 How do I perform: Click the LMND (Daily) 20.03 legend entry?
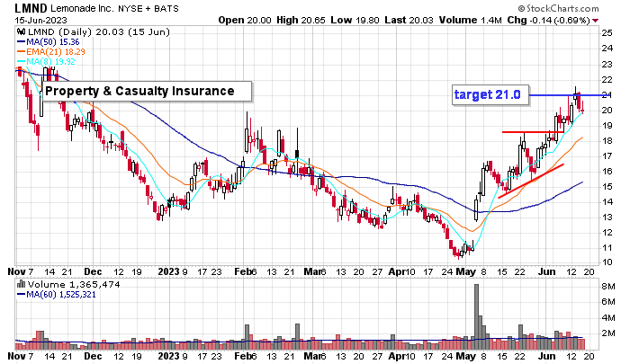coord(98,31)
